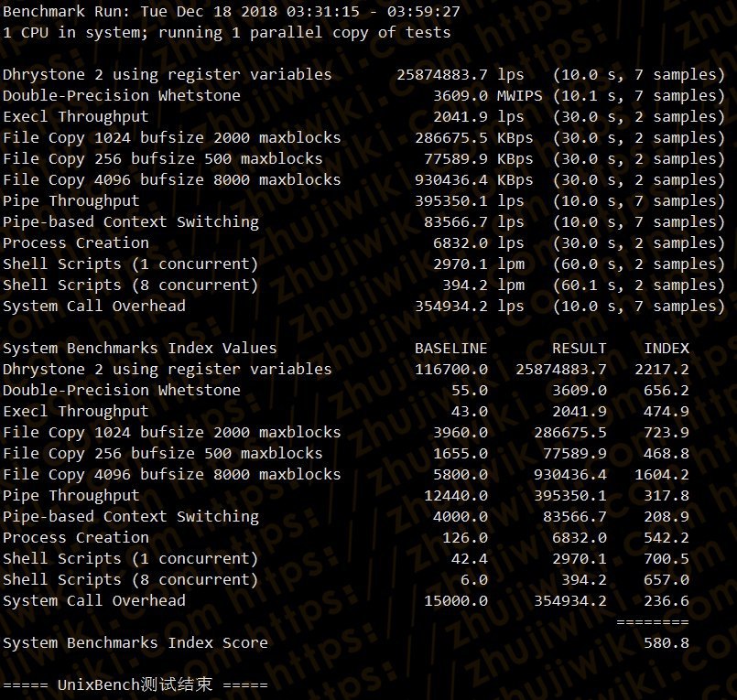737x700 pixels.
Task: Click Shell Scripts 1 concurrent index 700.5
Action: pyautogui.click(x=667, y=558)
